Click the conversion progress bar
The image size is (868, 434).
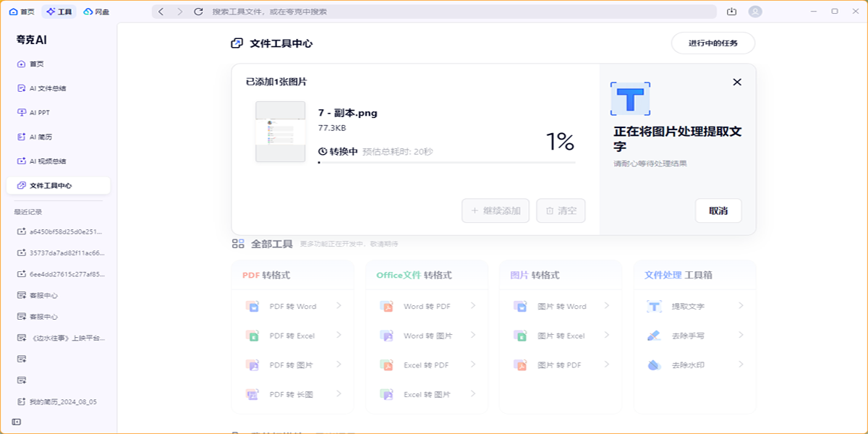tap(446, 163)
